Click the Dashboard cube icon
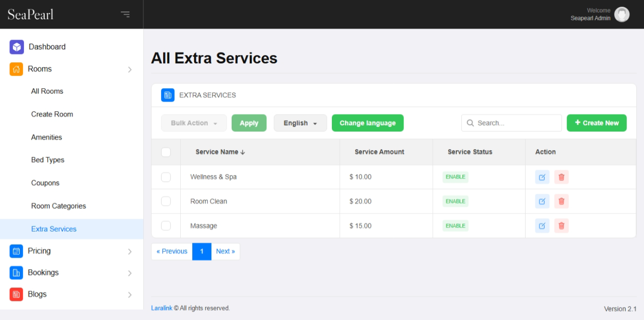 (x=17, y=47)
